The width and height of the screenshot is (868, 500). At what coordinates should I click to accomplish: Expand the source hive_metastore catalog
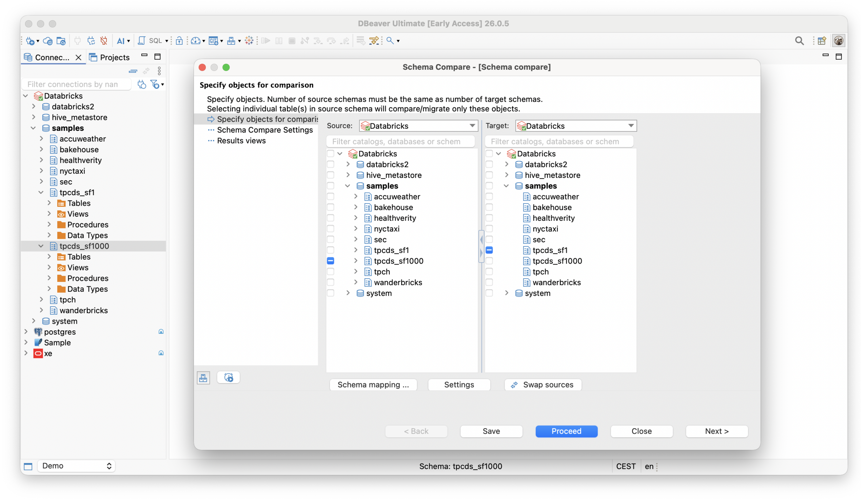[x=348, y=175]
